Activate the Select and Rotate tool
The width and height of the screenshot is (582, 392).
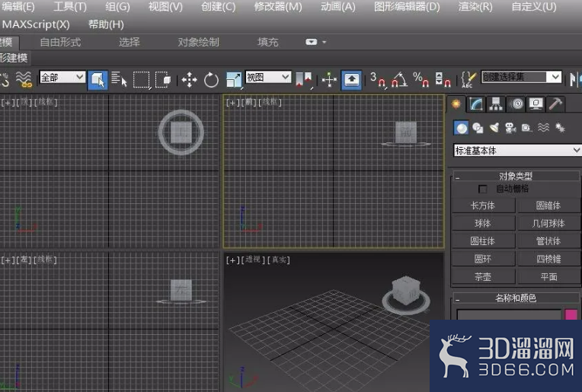pyautogui.click(x=211, y=80)
